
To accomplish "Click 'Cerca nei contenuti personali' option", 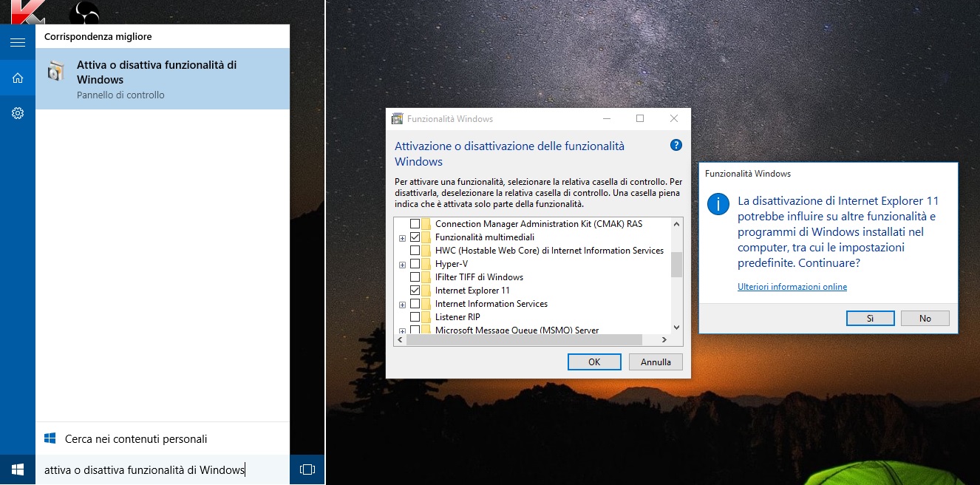I will pyautogui.click(x=136, y=439).
